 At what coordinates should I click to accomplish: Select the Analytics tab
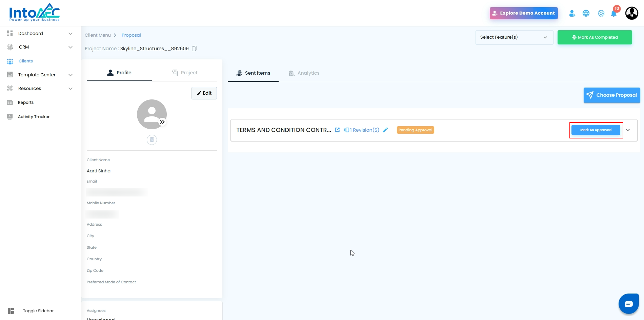[304, 73]
